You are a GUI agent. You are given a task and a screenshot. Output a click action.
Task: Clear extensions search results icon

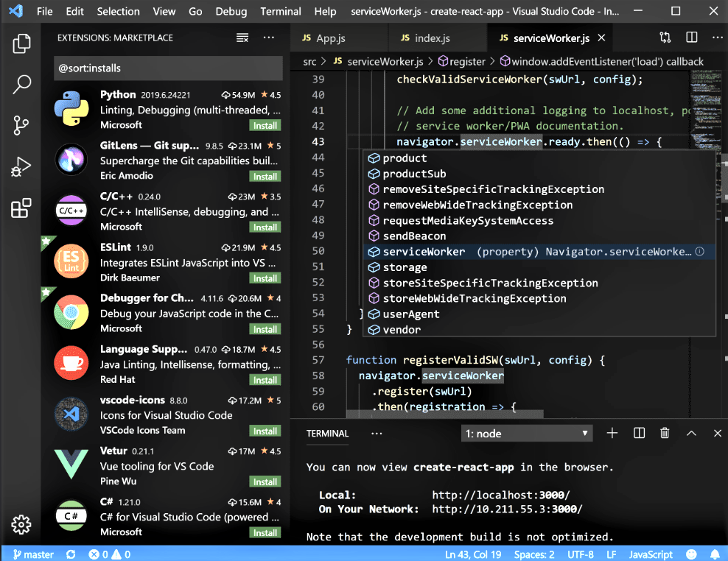coord(242,38)
